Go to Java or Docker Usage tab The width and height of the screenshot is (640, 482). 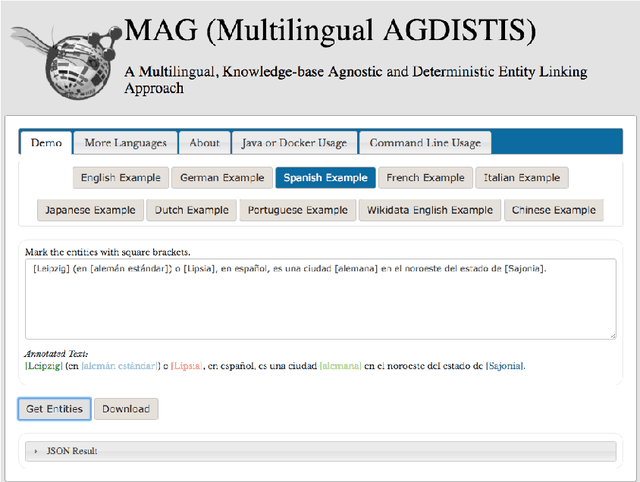point(293,143)
